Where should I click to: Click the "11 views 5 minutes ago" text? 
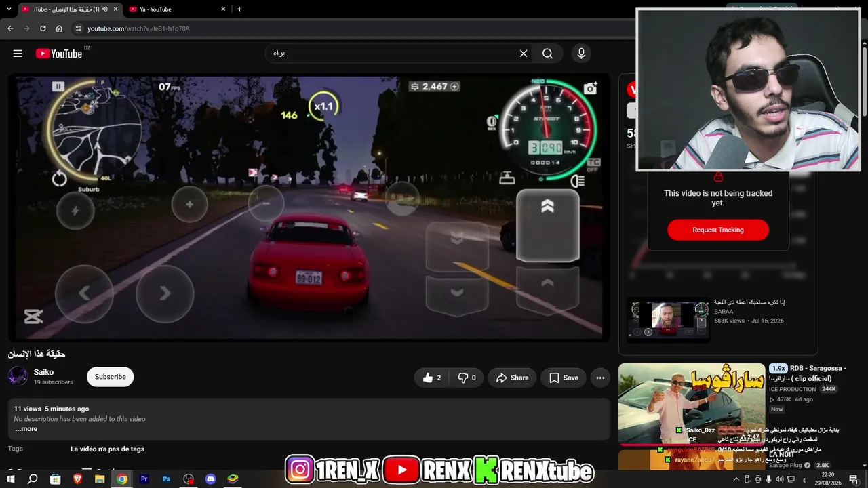coord(52,409)
